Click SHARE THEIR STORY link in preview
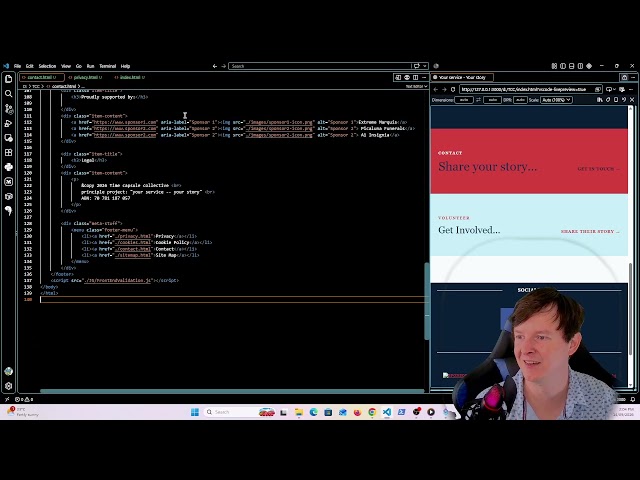The width and height of the screenshot is (640, 480). pos(590,231)
